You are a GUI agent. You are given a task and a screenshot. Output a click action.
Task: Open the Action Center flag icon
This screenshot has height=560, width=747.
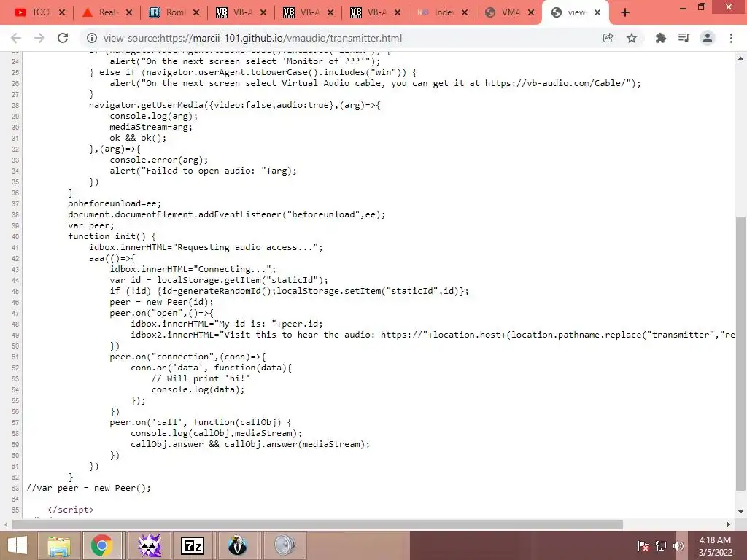[643, 545]
